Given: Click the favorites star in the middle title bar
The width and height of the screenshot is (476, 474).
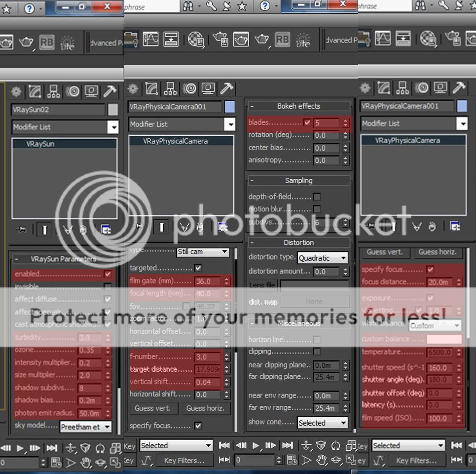Looking at the screenshot, I should [242, 6].
